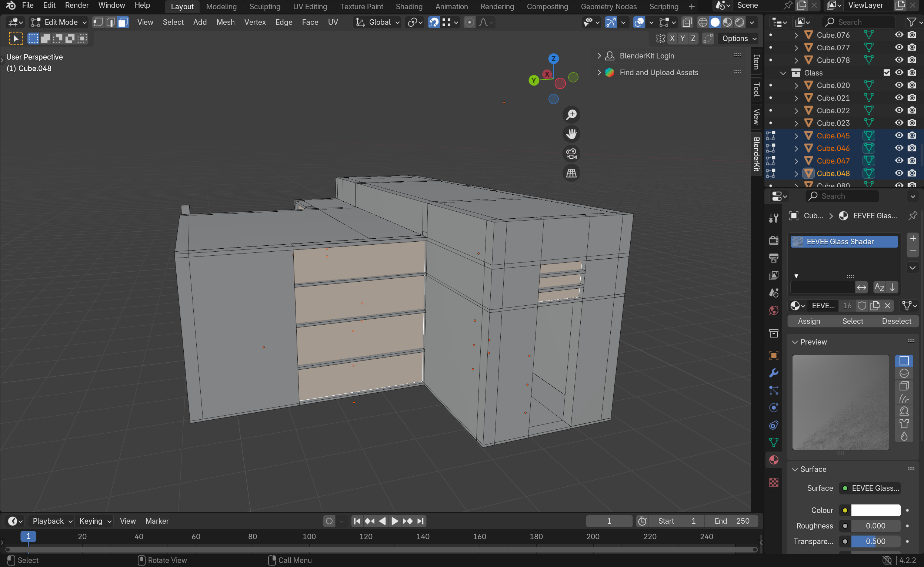This screenshot has width=924, height=567.
Task: Open the UV Editing workspace tab
Action: (310, 6)
